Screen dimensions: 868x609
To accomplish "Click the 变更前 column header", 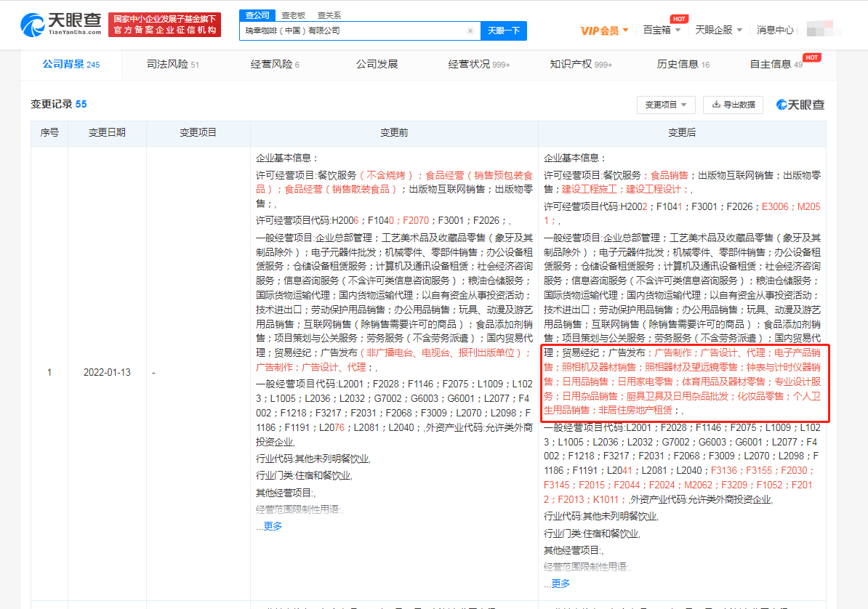I will (394, 133).
